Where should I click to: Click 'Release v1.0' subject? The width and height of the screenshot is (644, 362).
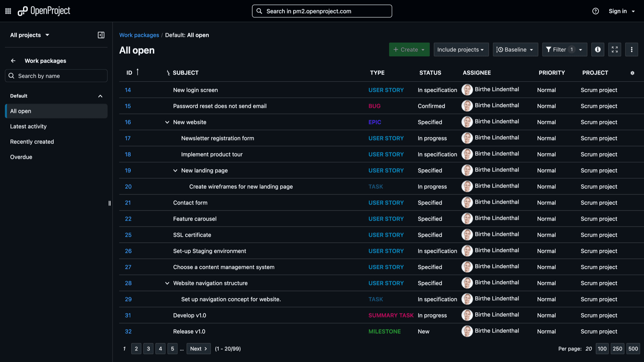tap(189, 331)
